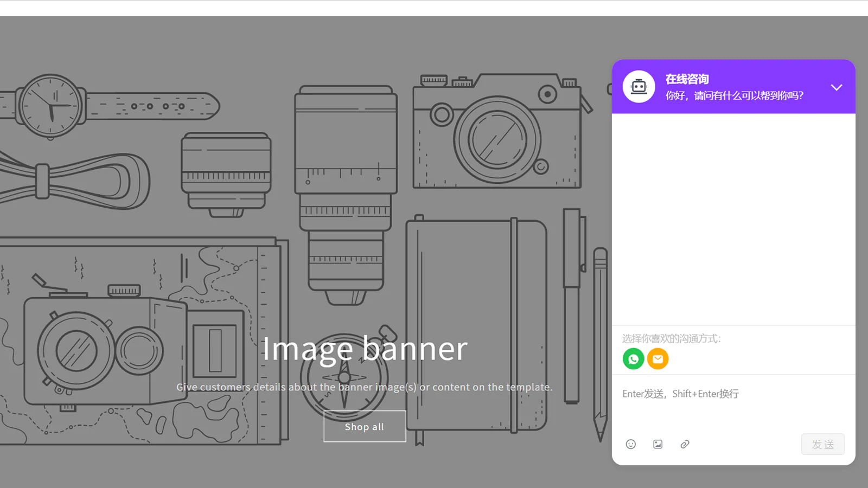Click the robot avatar in chat header

pyautogui.click(x=639, y=87)
